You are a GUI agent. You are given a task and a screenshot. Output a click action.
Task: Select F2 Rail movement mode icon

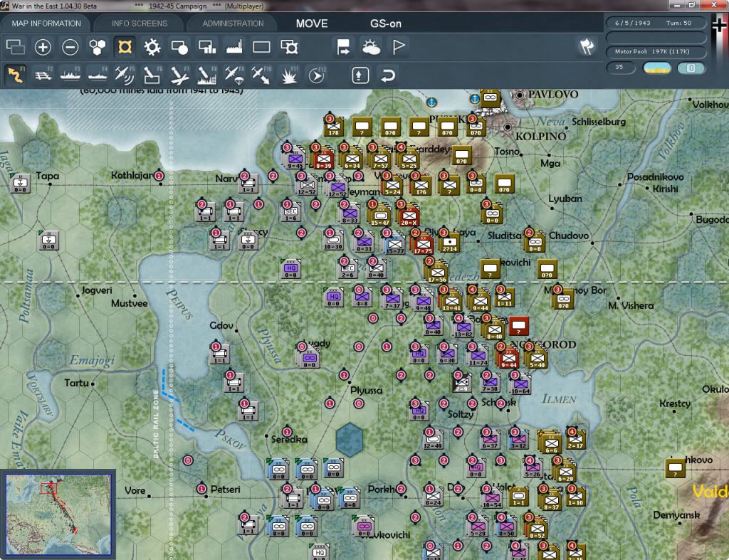(43, 75)
